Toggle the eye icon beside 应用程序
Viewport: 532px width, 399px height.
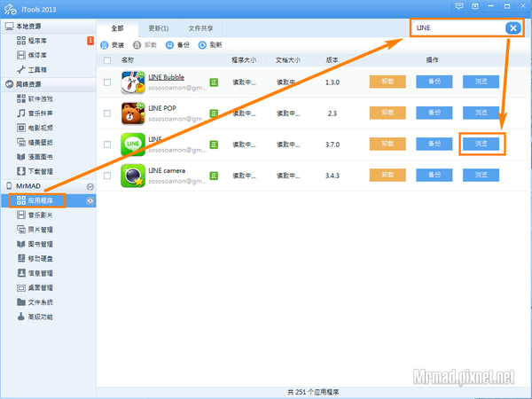coord(90,201)
